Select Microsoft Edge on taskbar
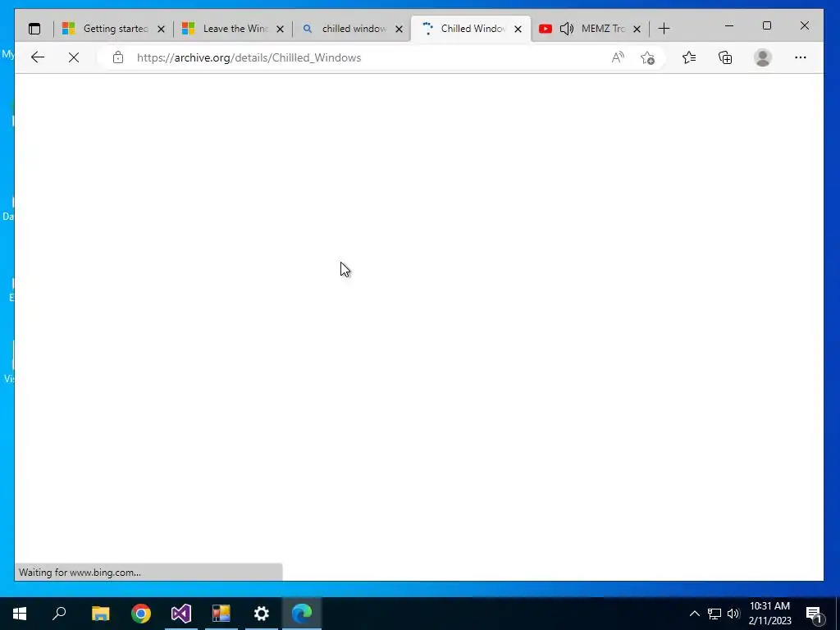 tap(302, 614)
